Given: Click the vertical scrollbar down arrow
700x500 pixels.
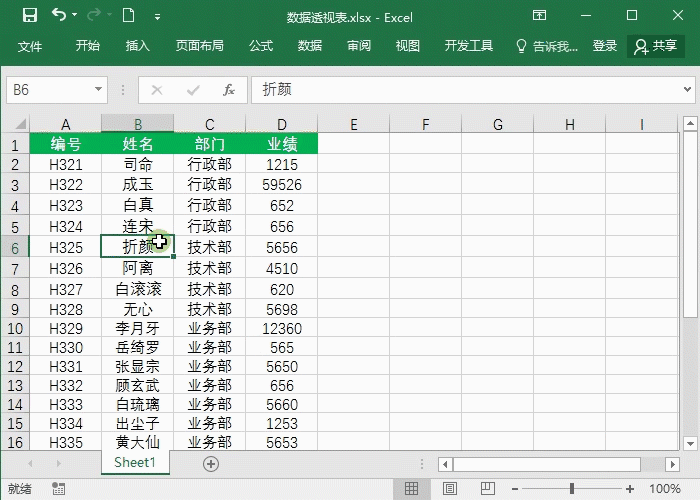Looking at the screenshot, I should click(x=690, y=443).
